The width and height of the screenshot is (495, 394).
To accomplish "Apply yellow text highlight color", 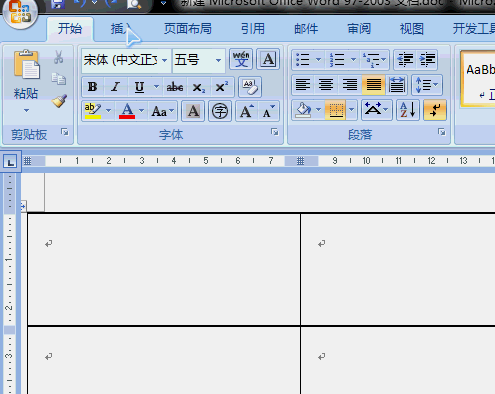I will (x=93, y=111).
